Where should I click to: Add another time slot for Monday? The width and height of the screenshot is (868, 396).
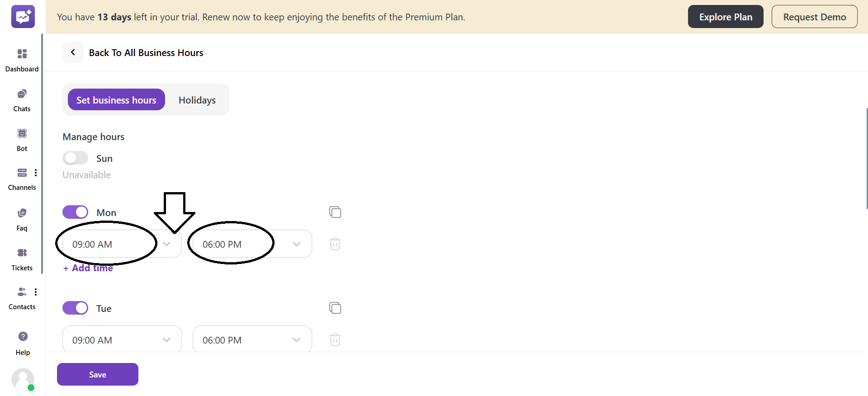tap(87, 268)
